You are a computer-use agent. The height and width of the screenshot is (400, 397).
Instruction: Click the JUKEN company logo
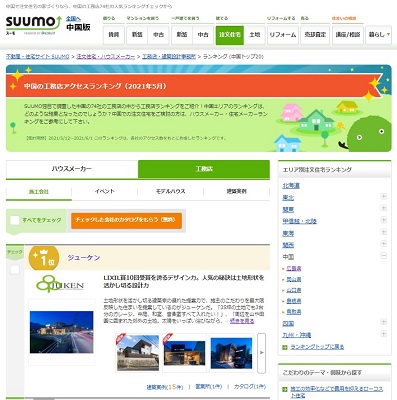(60, 285)
